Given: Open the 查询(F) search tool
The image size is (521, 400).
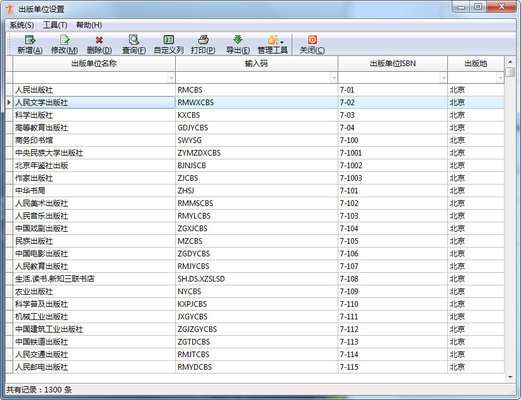Looking at the screenshot, I should pyautogui.click(x=134, y=44).
